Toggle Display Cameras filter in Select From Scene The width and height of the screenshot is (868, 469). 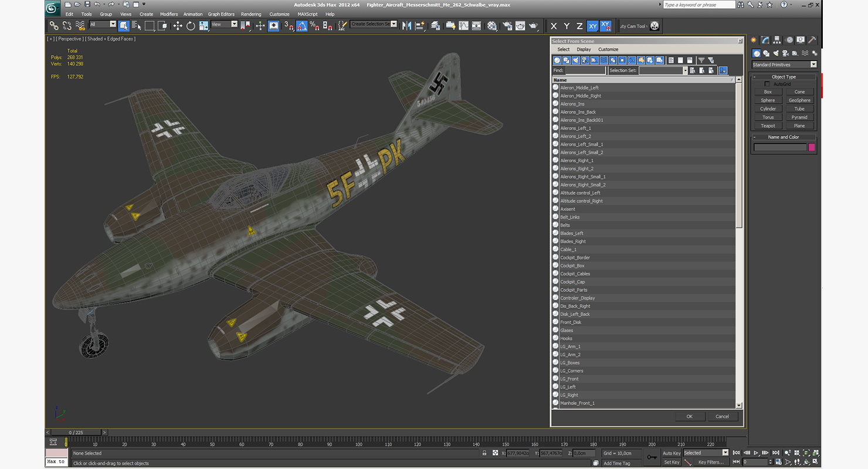click(585, 60)
